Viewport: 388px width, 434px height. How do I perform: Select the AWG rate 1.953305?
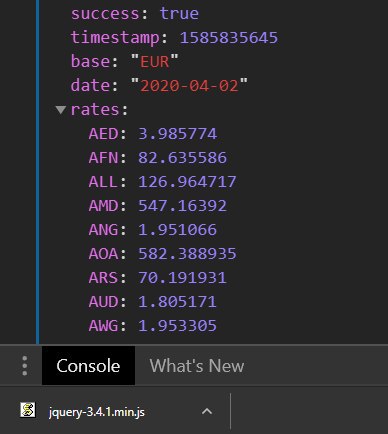click(x=178, y=326)
